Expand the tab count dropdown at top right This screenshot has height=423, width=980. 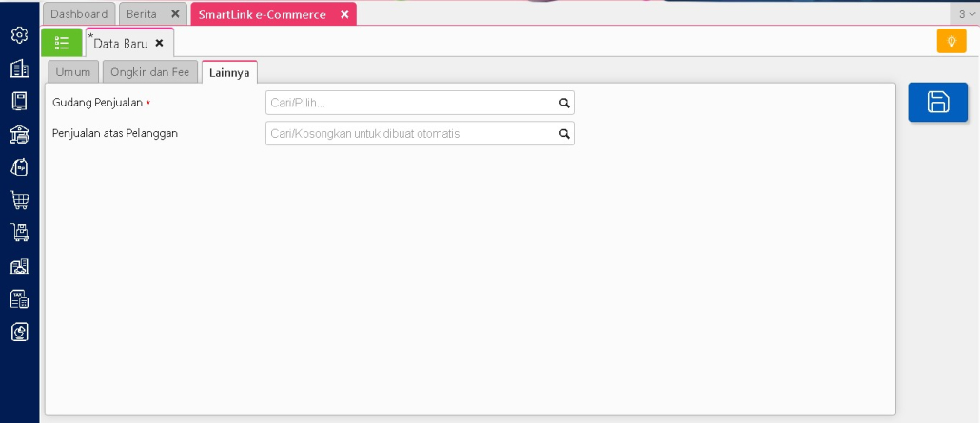[x=967, y=14]
